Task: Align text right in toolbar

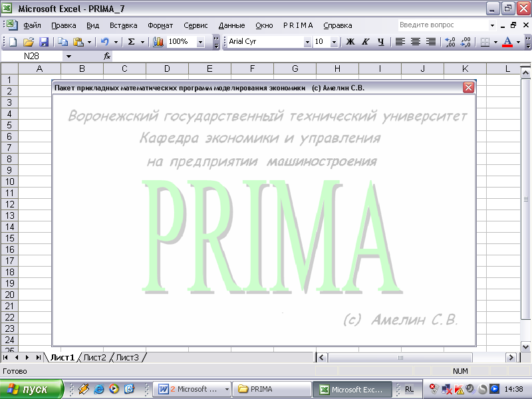Action: 431,42
